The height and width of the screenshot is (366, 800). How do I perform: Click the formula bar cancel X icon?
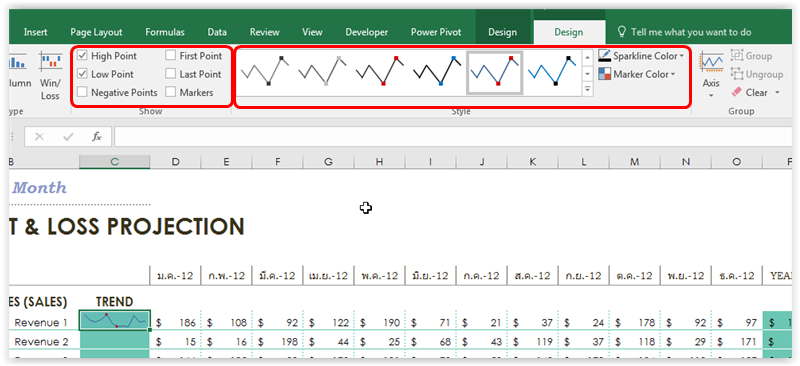click(x=39, y=137)
